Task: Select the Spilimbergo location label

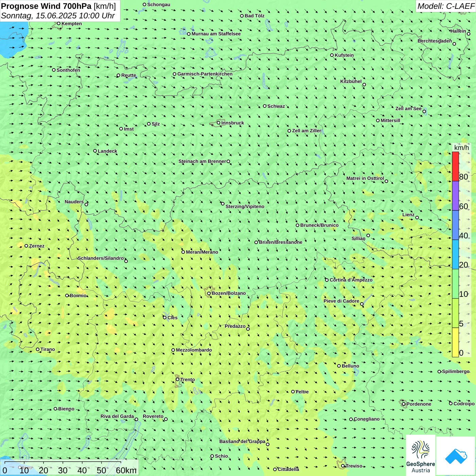Action: coord(456,371)
